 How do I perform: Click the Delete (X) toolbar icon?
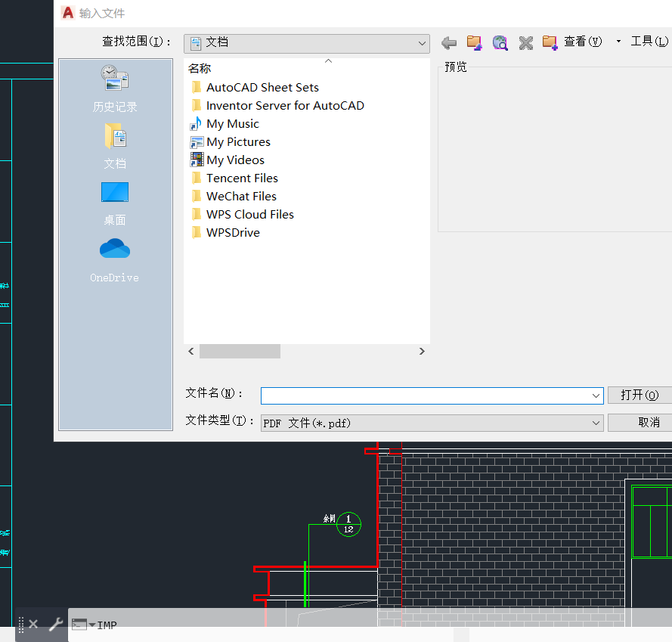tap(525, 42)
